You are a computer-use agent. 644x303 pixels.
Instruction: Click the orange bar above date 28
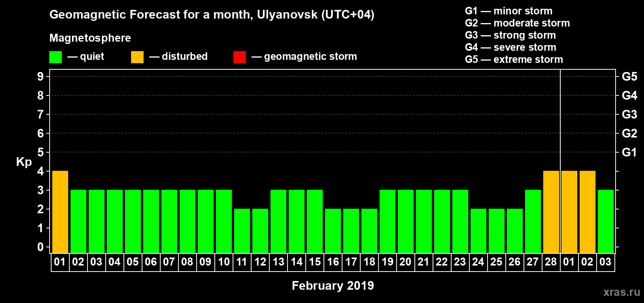click(551, 212)
